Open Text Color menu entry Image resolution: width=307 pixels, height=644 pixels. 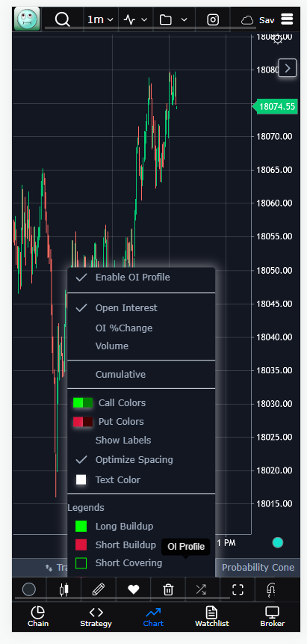[x=118, y=479]
